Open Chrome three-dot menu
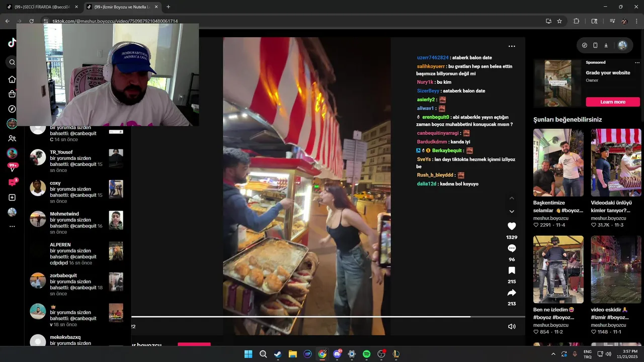The height and width of the screenshot is (362, 644). point(636,21)
